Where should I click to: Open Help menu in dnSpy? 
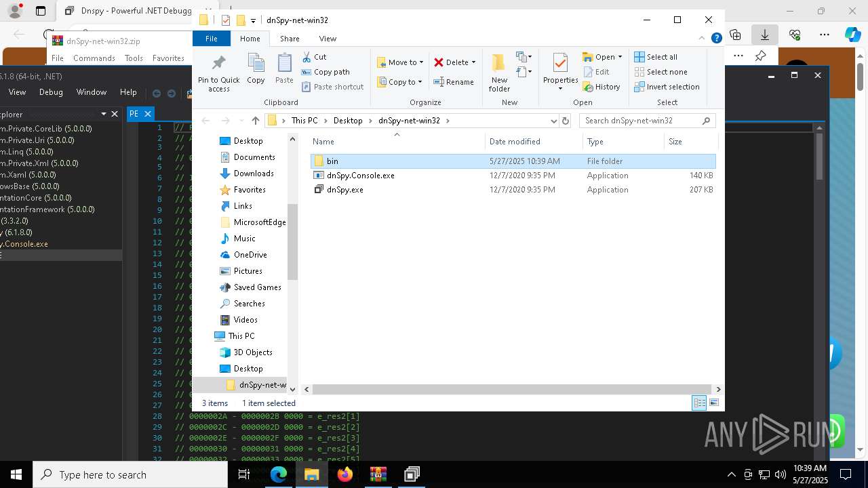tap(128, 92)
